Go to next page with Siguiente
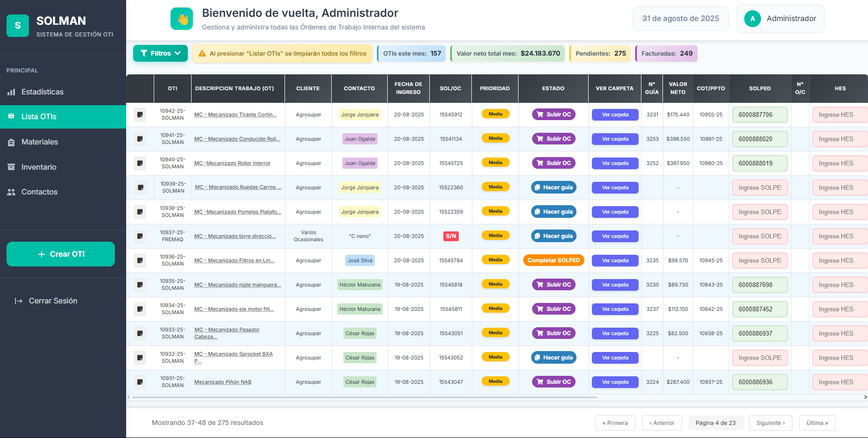Viewport: 868px width, 438px height. pyautogui.click(x=770, y=423)
